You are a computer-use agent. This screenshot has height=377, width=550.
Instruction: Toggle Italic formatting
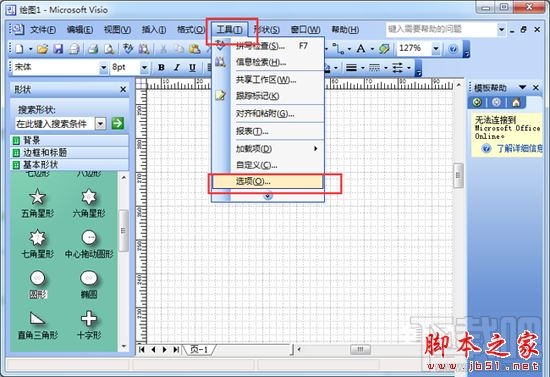(x=177, y=67)
